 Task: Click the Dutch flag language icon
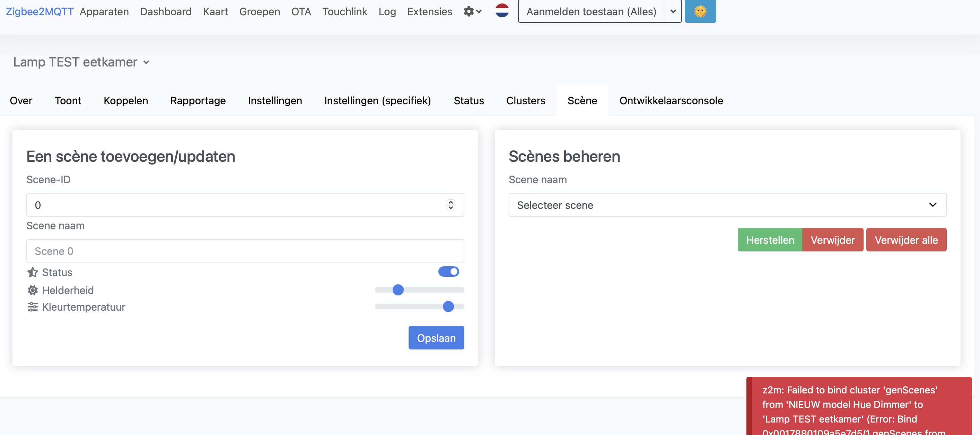[502, 11]
